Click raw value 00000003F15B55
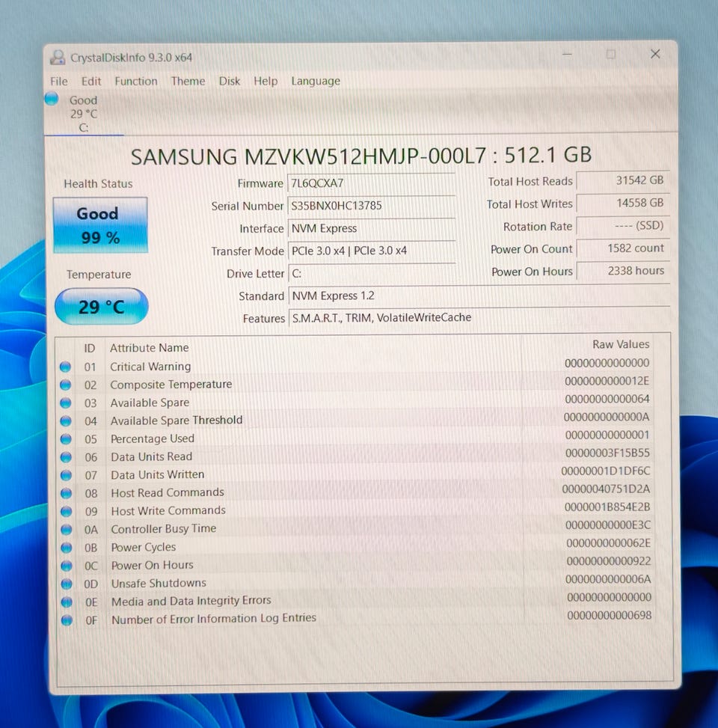Image resolution: width=718 pixels, height=728 pixels. 607,453
